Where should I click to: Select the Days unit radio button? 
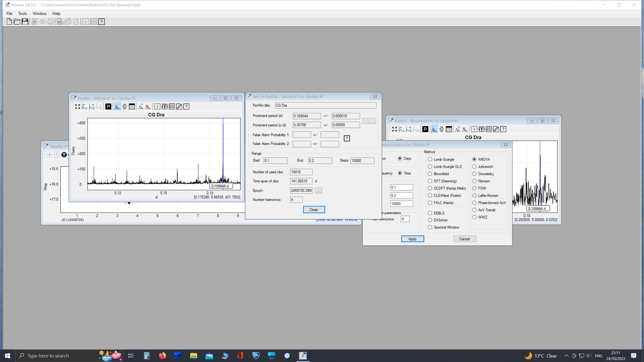coord(400,158)
